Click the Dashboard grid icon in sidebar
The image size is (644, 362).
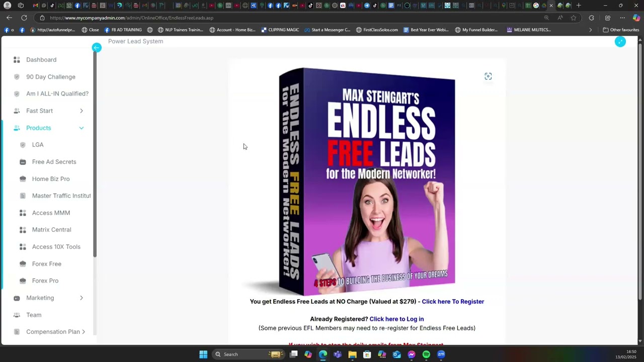(17, 60)
